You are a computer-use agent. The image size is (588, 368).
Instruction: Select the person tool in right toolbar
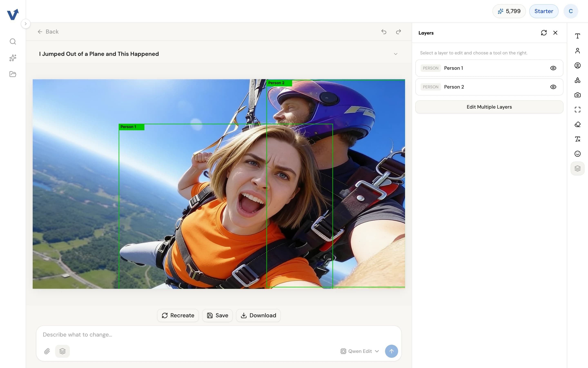coord(577,51)
